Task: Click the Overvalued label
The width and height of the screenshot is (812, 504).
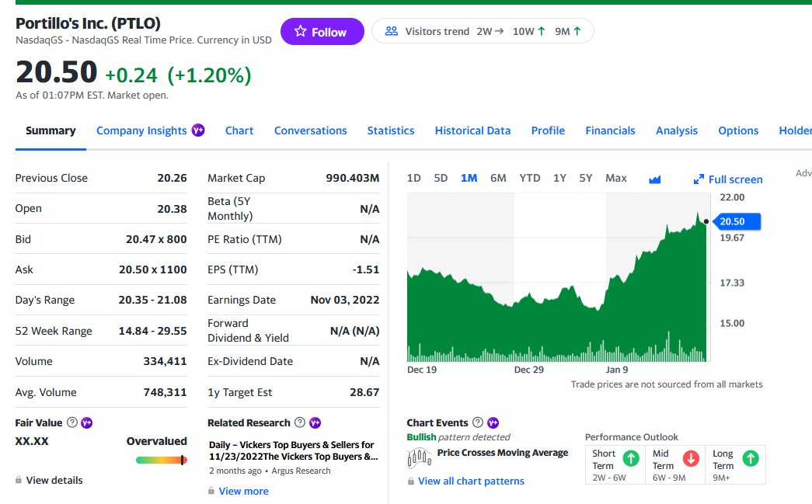Action: 156,441
